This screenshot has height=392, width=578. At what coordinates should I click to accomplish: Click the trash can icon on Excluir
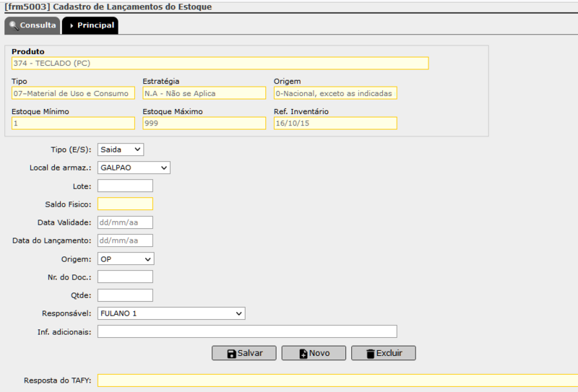[371, 354]
